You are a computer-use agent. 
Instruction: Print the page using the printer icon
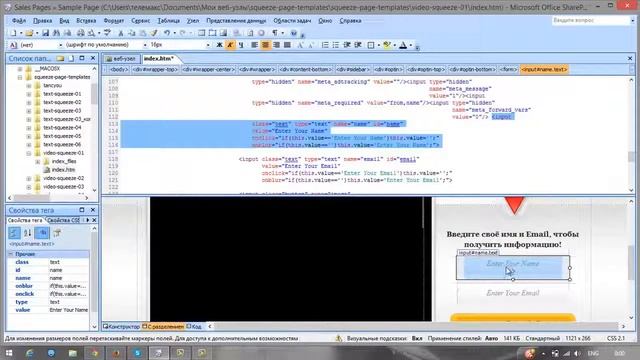coord(80,33)
